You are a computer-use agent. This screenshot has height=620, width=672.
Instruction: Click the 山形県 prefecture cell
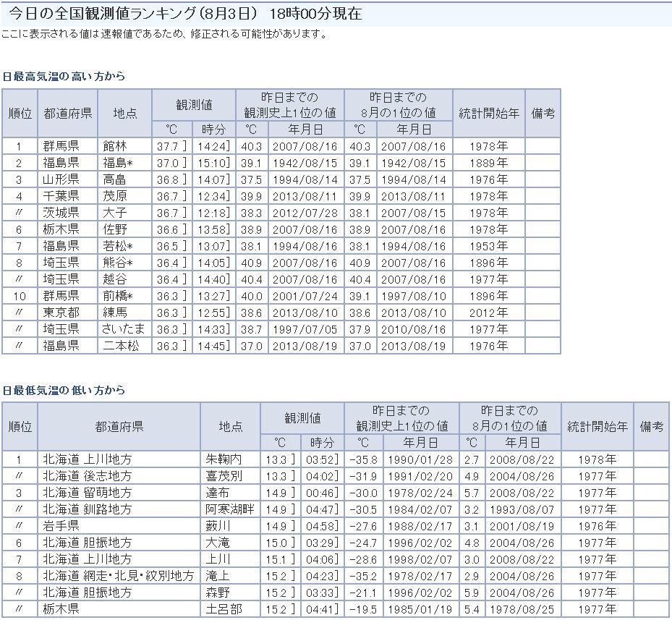pos(61,179)
